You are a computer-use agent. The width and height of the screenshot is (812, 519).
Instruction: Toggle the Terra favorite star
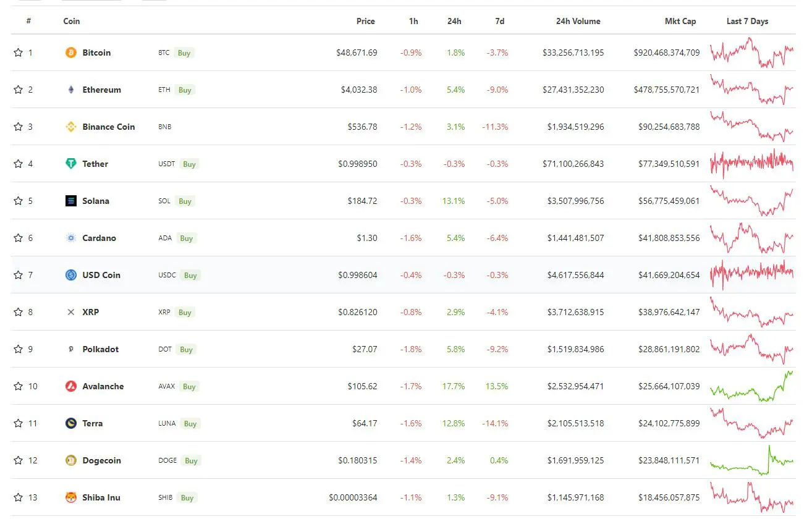pyautogui.click(x=18, y=423)
